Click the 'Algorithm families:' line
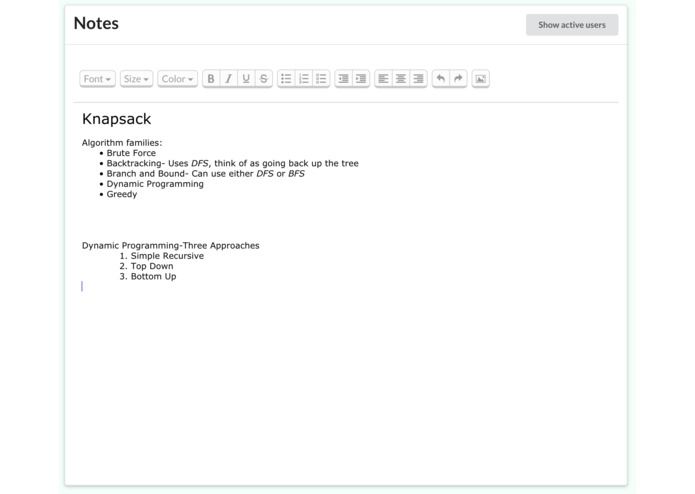The height and width of the screenshot is (494, 695). tap(122, 143)
